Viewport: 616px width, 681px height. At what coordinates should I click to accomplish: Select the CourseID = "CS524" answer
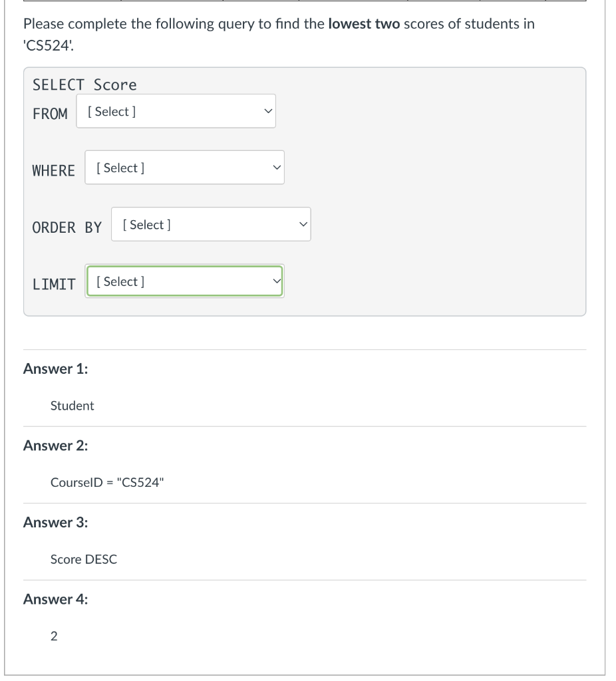107,482
